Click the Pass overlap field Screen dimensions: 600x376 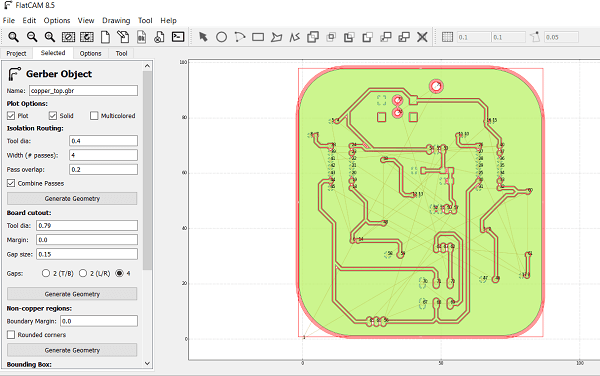point(103,169)
